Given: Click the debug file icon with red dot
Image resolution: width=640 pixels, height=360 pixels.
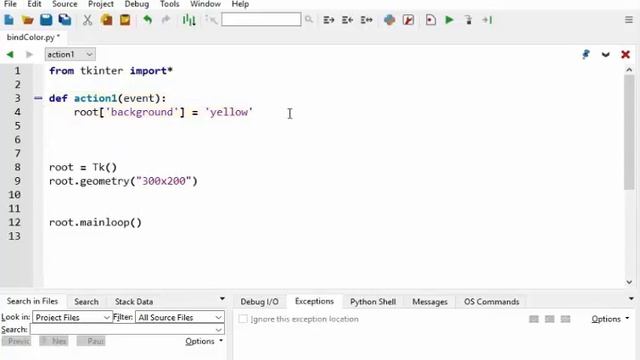Looking at the screenshot, I should click(x=431, y=20).
